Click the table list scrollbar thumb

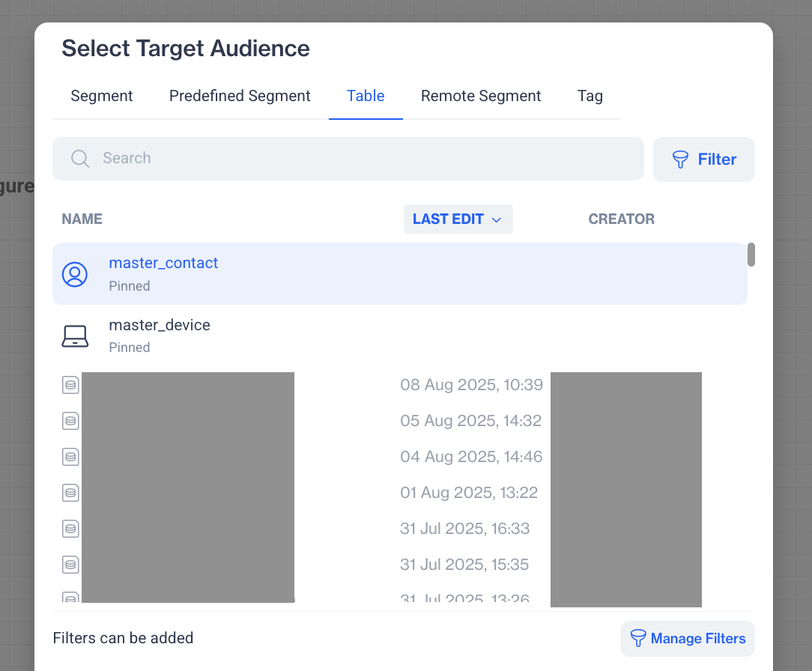pos(751,255)
